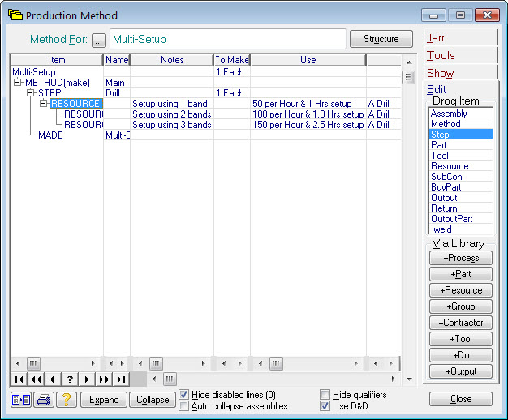Click the +Output library button
Screen dimensions: 508x420
point(461,371)
